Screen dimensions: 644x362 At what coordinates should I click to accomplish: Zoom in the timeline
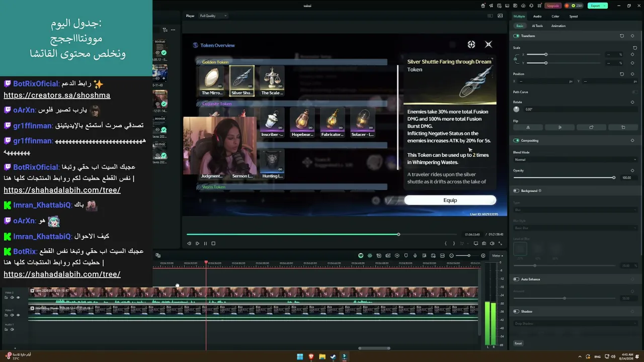click(483, 255)
